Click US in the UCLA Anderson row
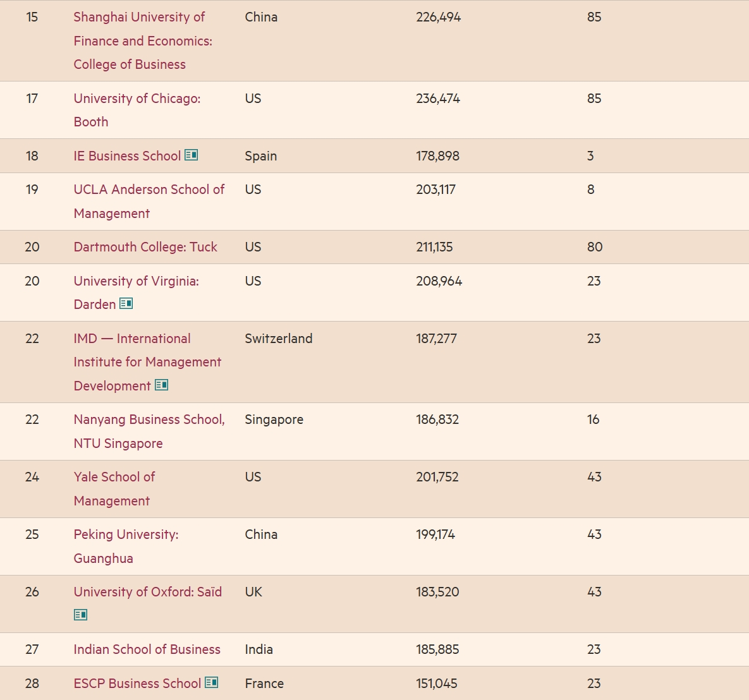Screen dimensions: 749x700 [253, 190]
